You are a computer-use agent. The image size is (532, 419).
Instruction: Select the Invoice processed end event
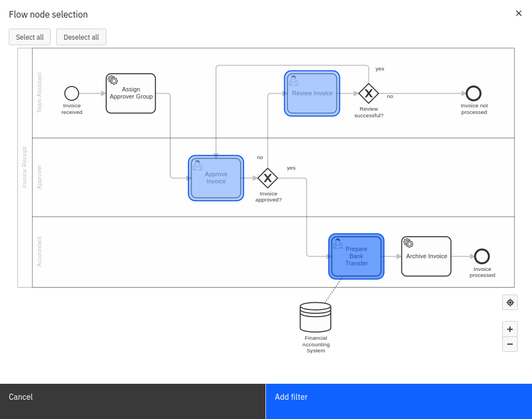(482, 256)
